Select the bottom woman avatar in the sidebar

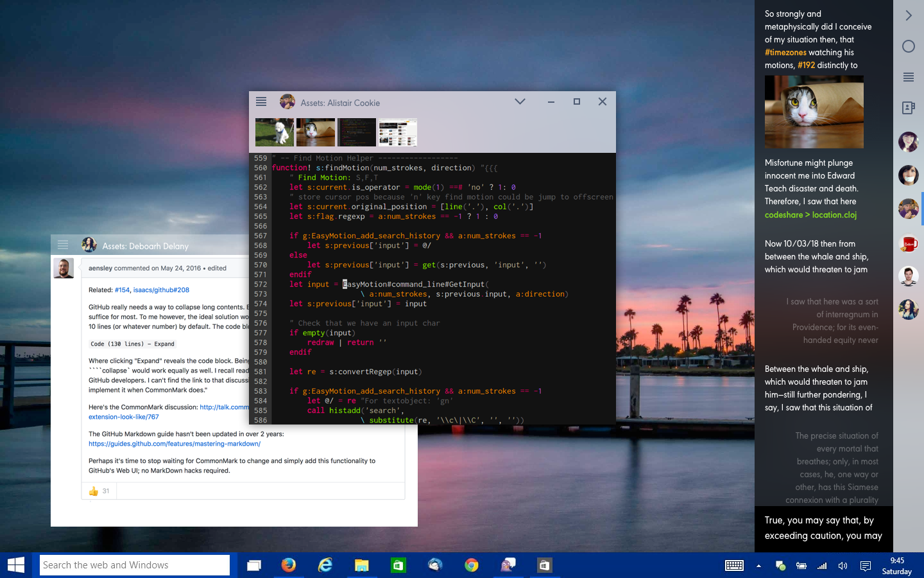909,310
